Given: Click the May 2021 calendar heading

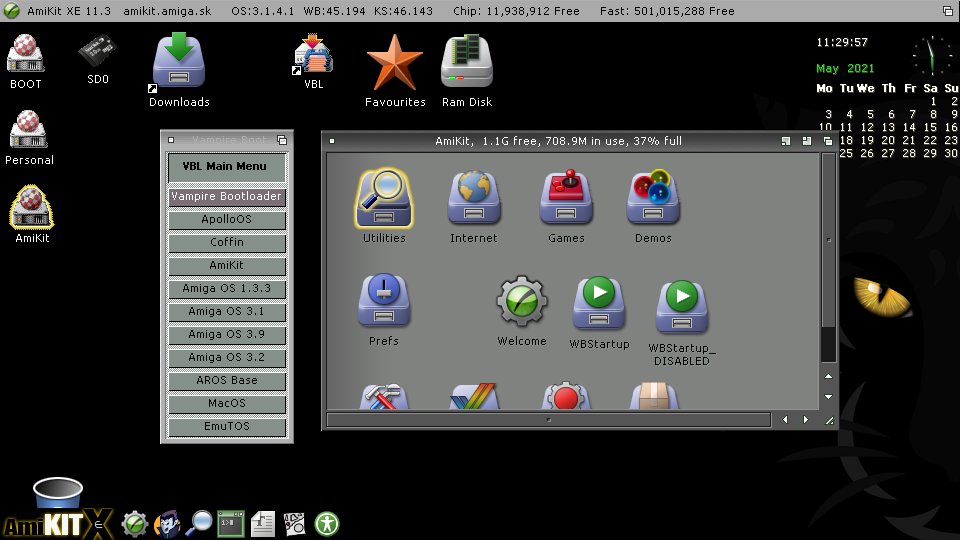Looking at the screenshot, I should pyautogui.click(x=845, y=68).
